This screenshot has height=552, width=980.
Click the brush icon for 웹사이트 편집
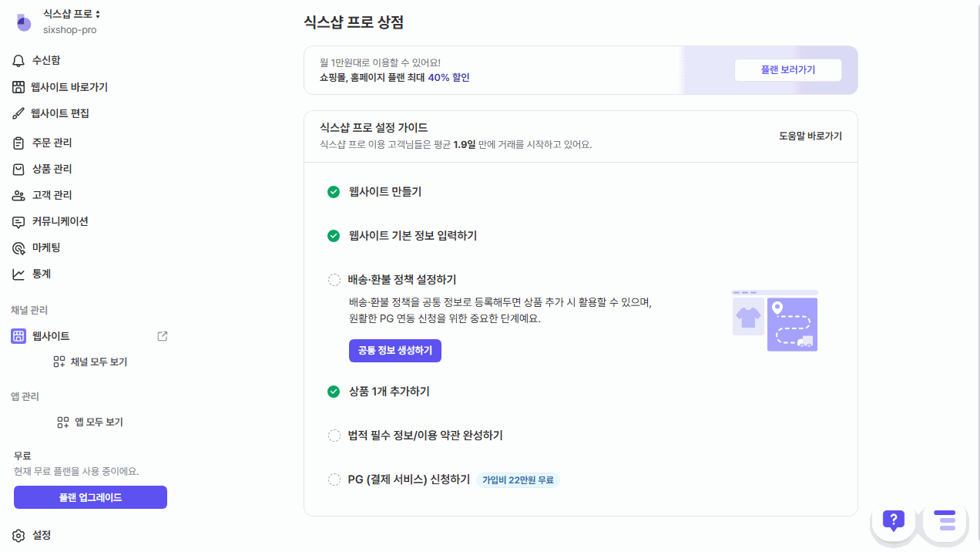point(19,113)
